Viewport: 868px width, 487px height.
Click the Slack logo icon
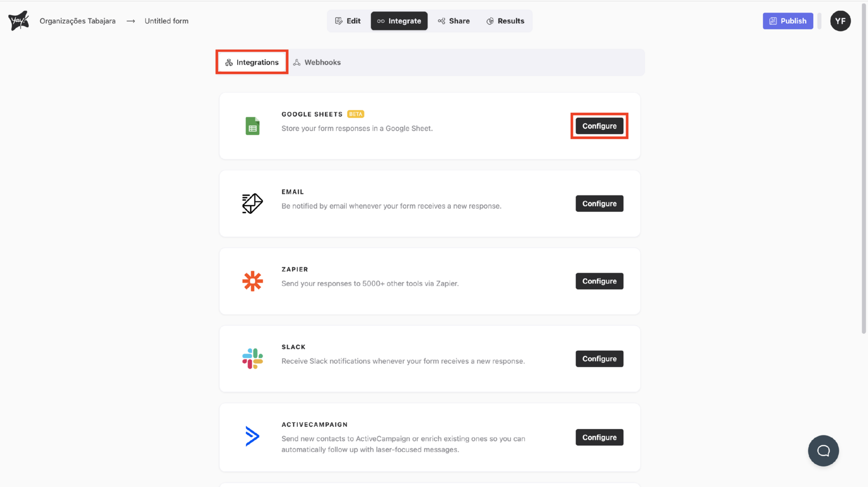(252, 359)
